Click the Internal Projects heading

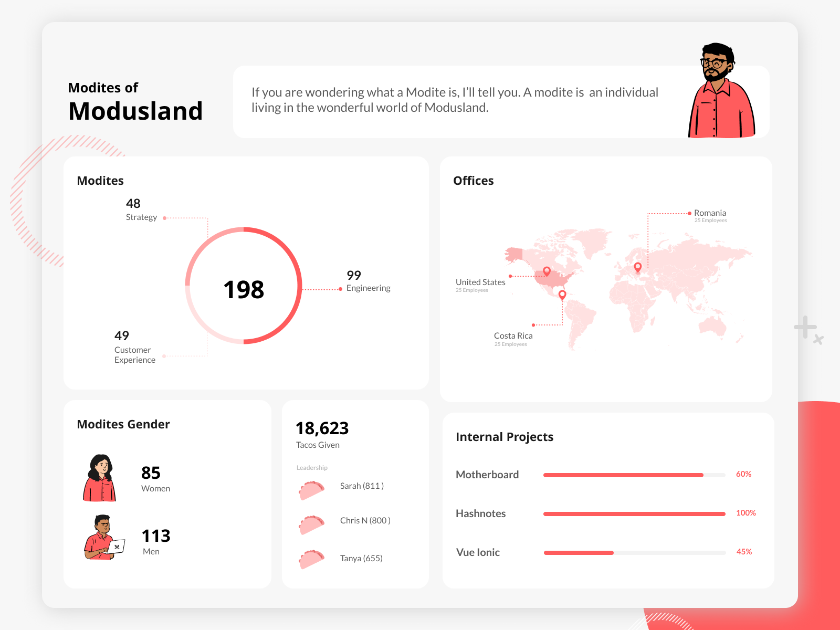coord(505,437)
